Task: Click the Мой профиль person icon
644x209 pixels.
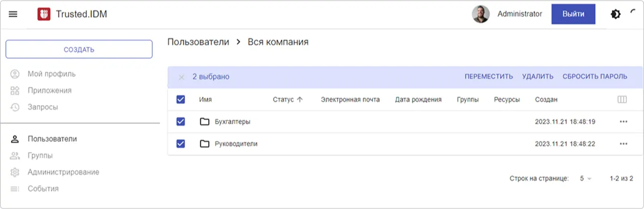Action: point(15,74)
